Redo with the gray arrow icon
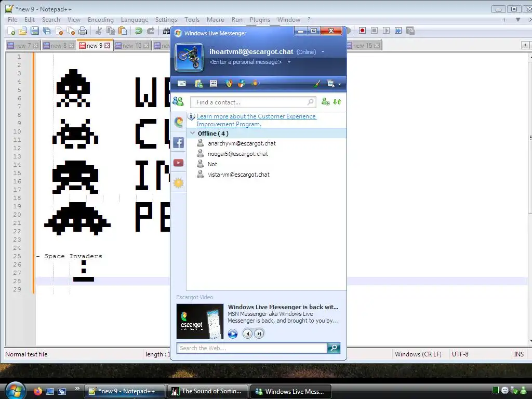532x399 pixels. [150, 31]
